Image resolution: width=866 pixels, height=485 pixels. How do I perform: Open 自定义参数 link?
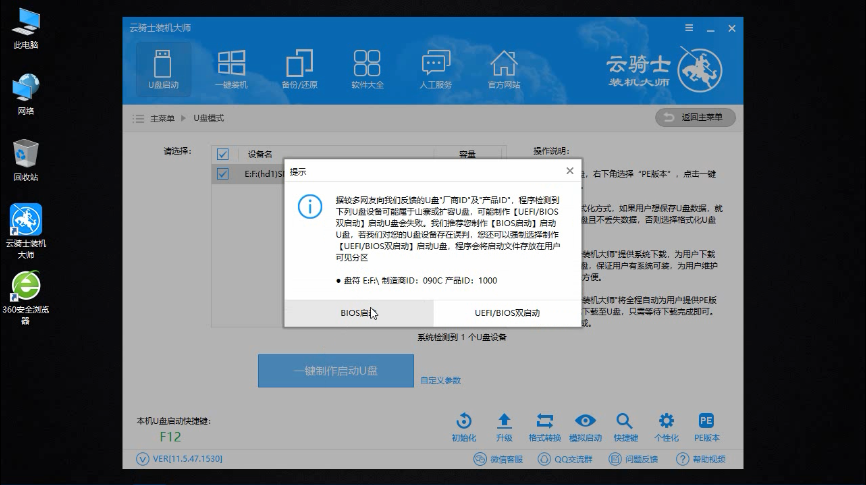tap(440, 380)
